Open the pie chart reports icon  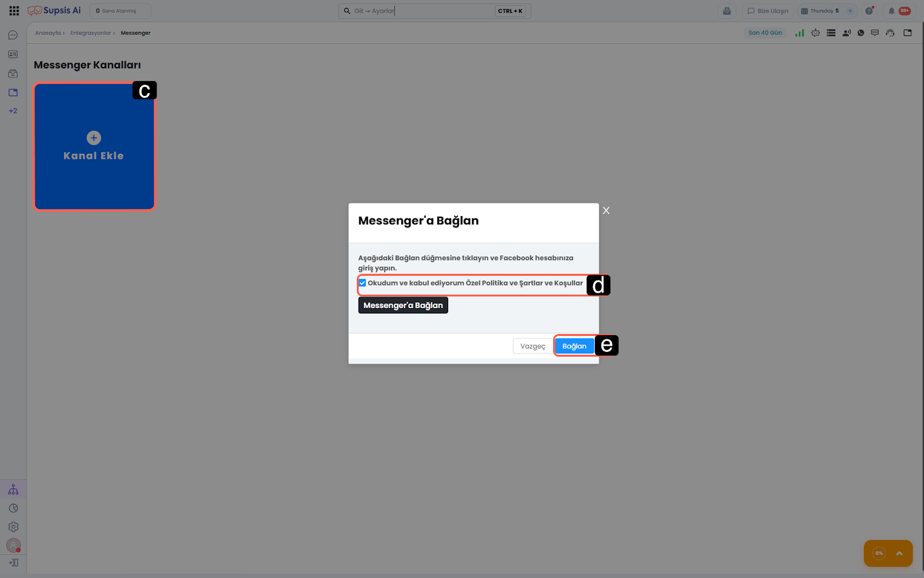tap(13, 508)
